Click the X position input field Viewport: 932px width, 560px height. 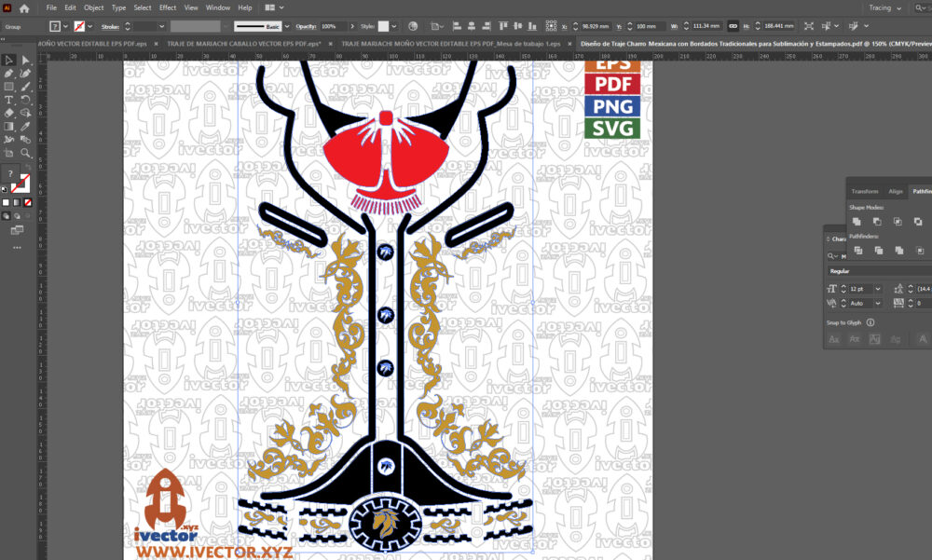(x=596, y=27)
